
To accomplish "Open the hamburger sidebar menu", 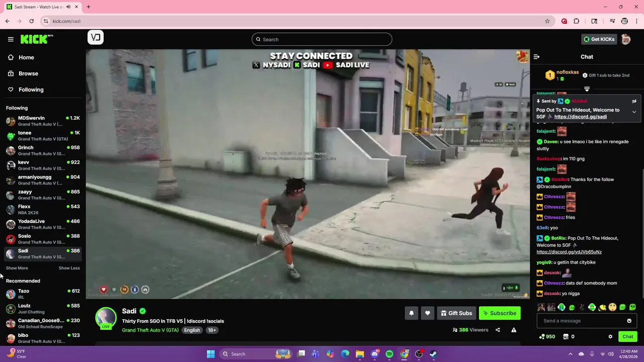I will (11, 39).
